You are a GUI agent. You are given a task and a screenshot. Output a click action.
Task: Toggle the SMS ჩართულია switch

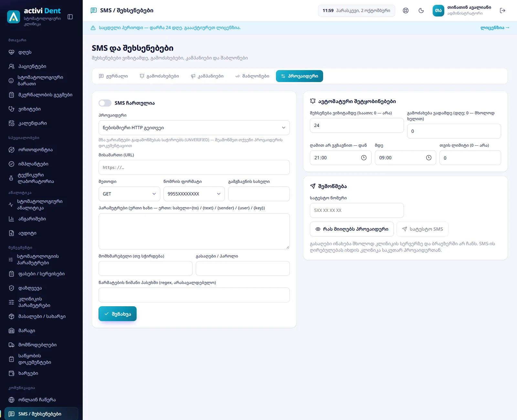point(105,103)
